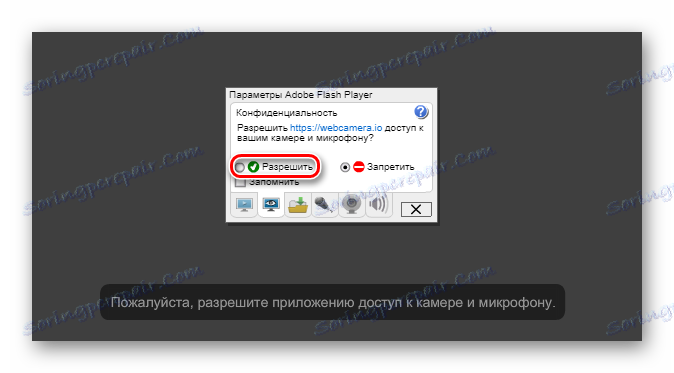Open the Display settings tab
This screenshot has width=674, height=373.
244,205
